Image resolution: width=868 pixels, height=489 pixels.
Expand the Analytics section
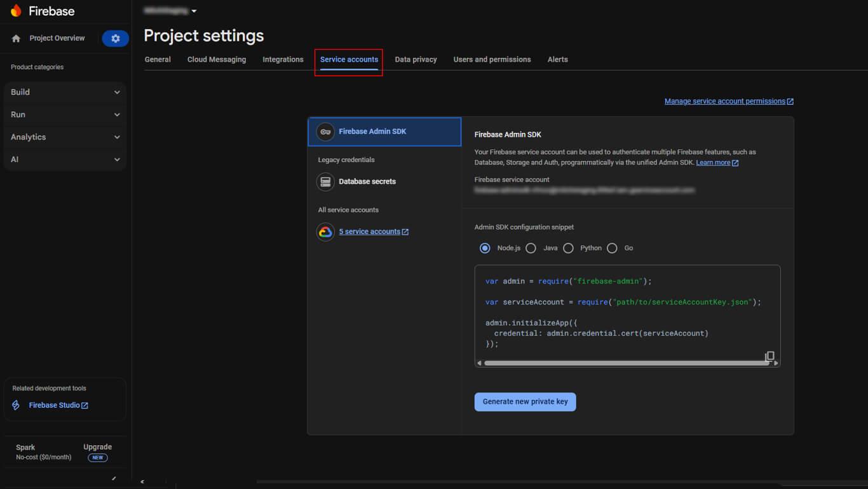click(64, 137)
